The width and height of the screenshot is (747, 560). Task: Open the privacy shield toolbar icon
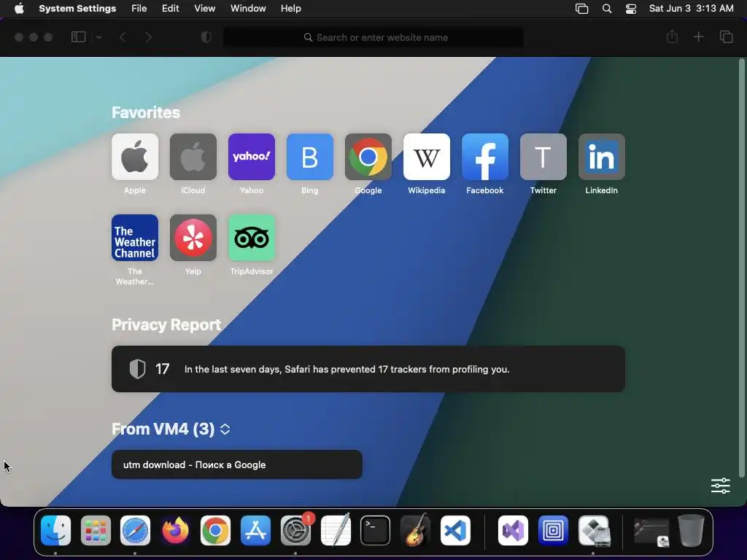click(206, 37)
